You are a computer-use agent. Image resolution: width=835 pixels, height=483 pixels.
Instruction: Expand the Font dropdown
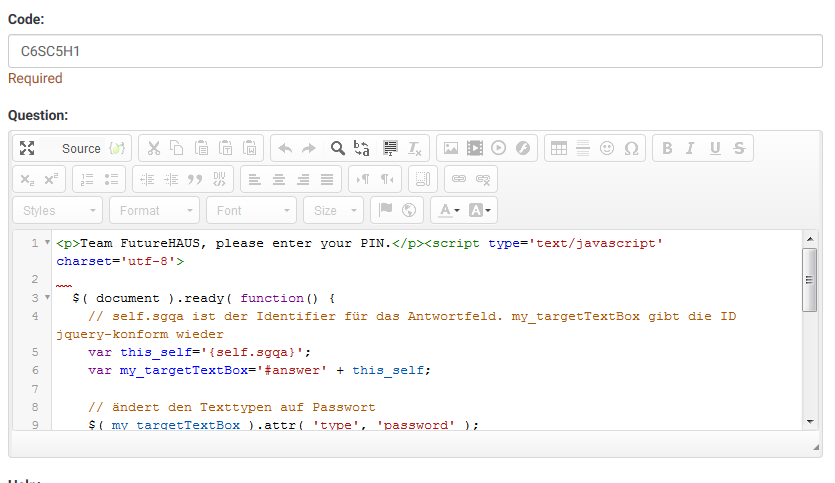pyautogui.click(x=251, y=211)
